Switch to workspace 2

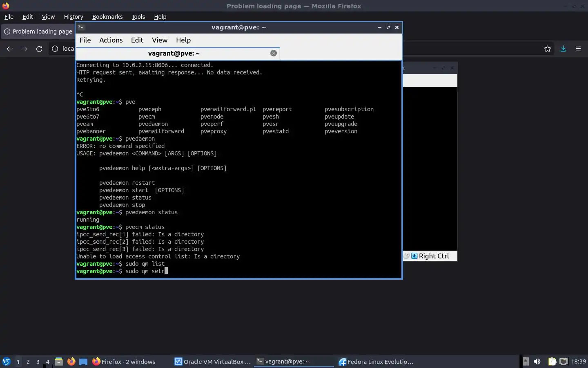[28, 361]
